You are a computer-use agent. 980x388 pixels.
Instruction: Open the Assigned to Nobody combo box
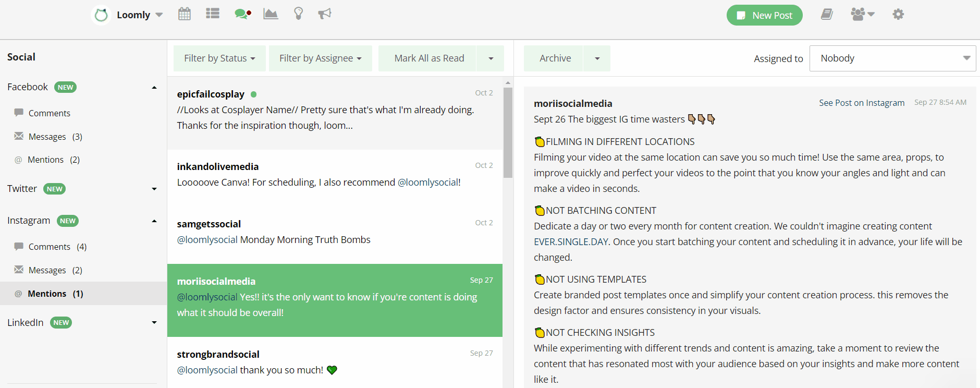click(x=893, y=58)
